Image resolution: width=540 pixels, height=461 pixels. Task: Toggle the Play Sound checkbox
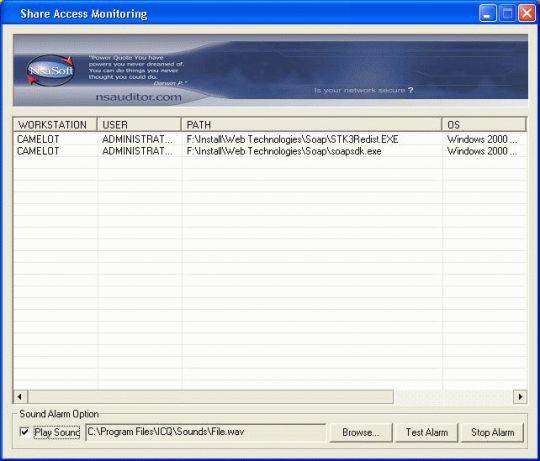click(x=24, y=432)
